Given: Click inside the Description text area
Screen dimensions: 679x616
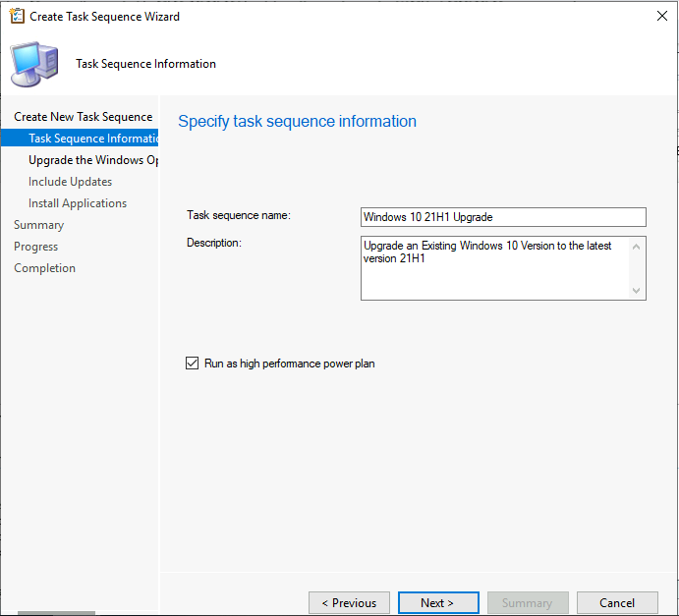Looking at the screenshot, I should point(503,268).
